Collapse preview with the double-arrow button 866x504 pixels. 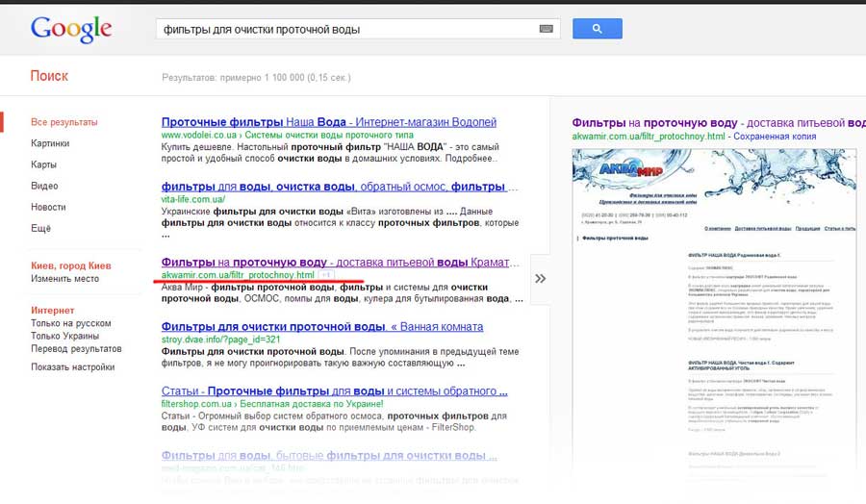[x=540, y=279]
